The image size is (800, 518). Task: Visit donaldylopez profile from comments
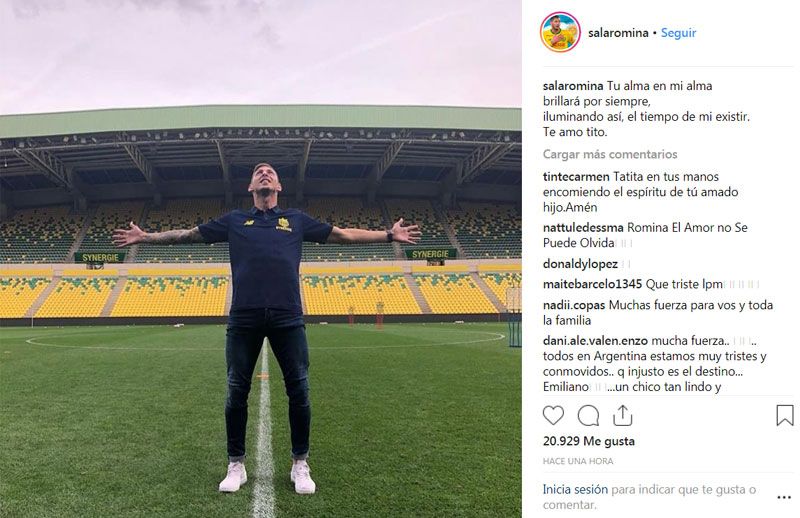pos(580,264)
